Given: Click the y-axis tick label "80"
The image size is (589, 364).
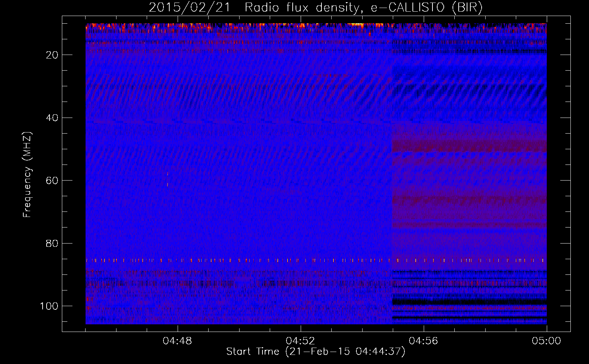Looking at the screenshot, I should [52, 244].
